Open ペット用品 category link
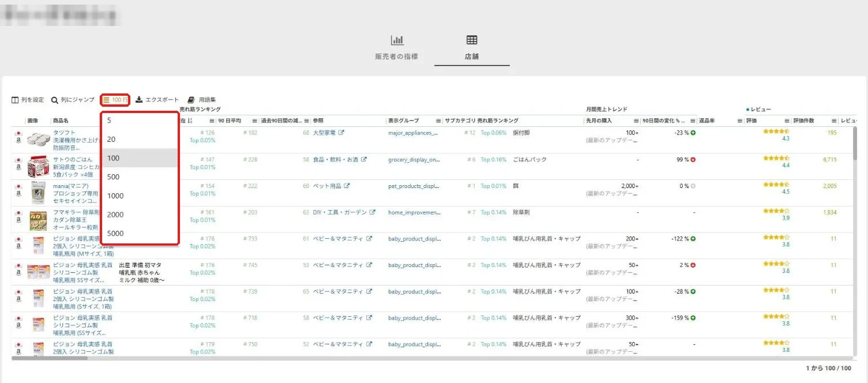868x383 pixels. point(327,186)
